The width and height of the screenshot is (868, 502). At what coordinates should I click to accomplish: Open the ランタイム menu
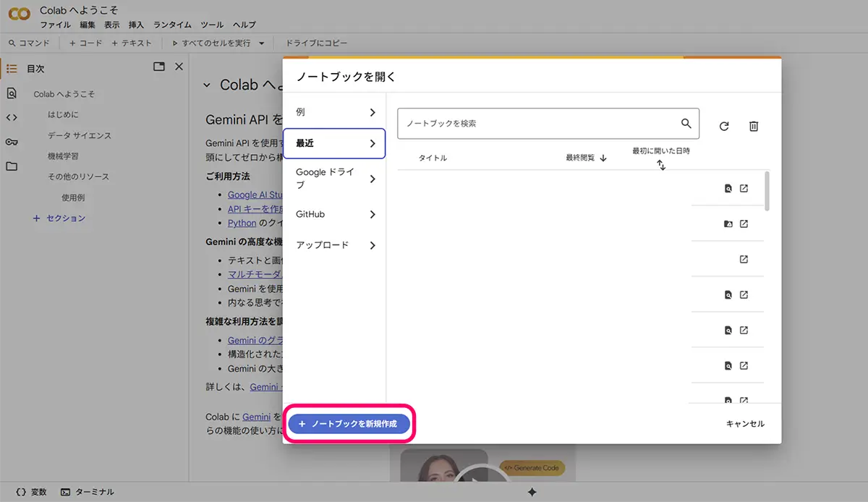pyautogui.click(x=173, y=25)
